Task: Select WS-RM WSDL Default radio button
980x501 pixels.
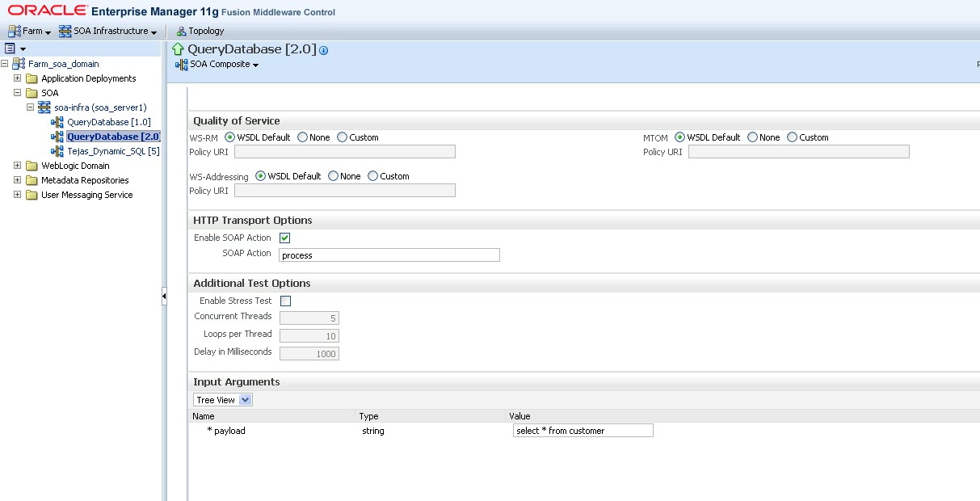Action: pos(229,137)
